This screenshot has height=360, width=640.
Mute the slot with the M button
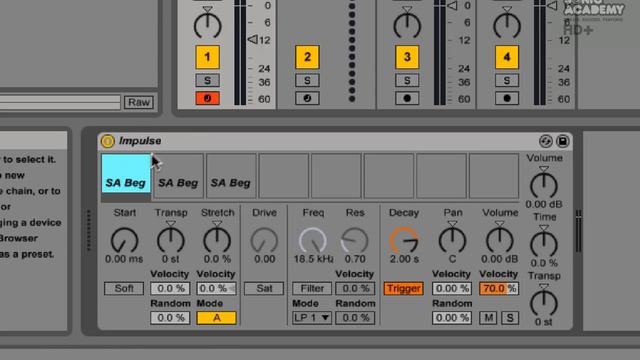pos(488,318)
